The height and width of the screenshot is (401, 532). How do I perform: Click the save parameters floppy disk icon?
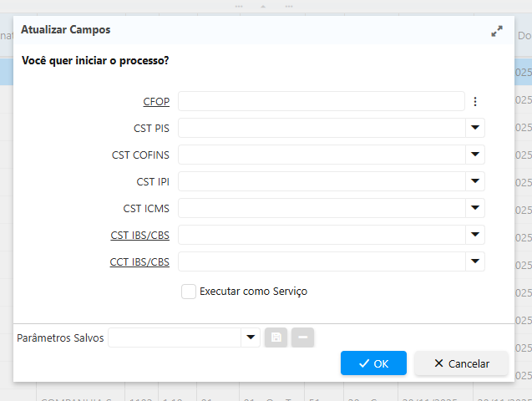pos(276,338)
